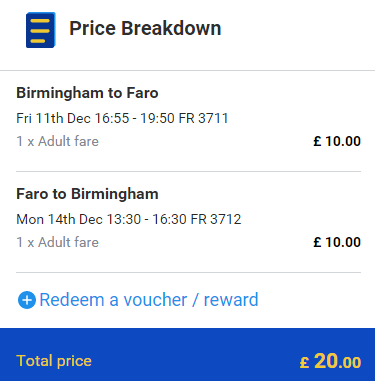Open Redeem a voucher / reward link
This screenshot has width=375, height=381.
tap(138, 300)
